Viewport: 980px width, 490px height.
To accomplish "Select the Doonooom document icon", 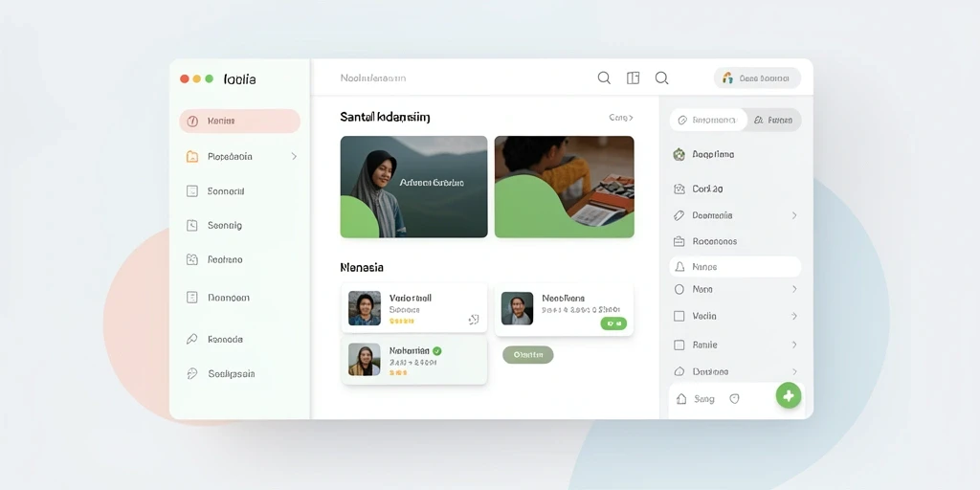I will coord(192,298).
